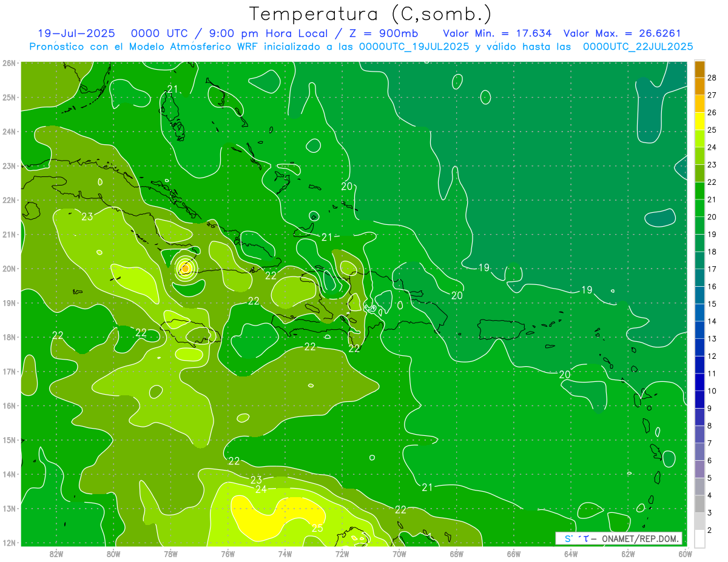
Task: Click the "25N" latitude axis label
Action: coord(9,97)
